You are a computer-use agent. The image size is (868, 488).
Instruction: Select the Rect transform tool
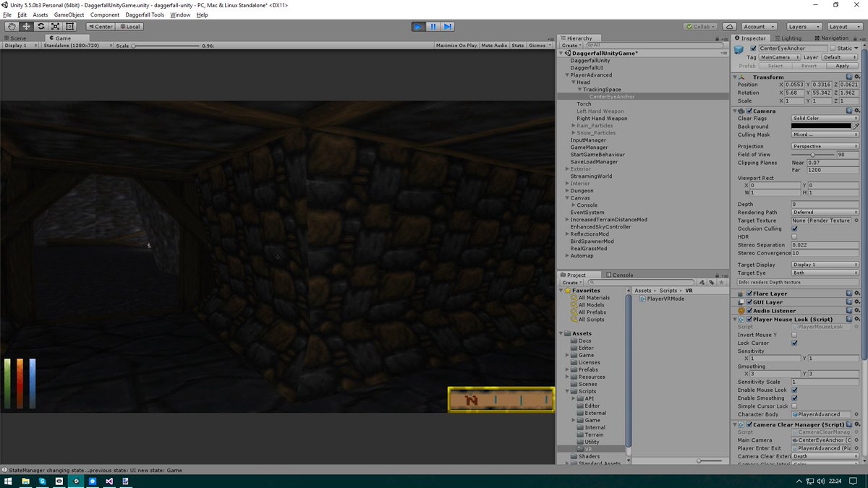click(x=69, y=27)
